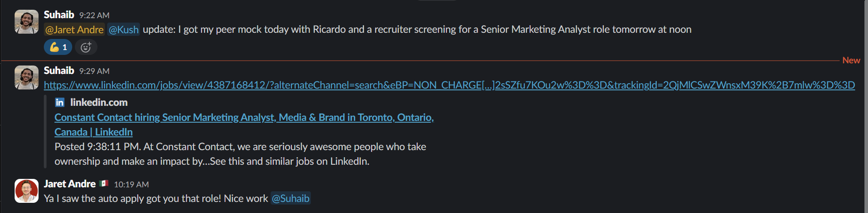Click the linkedin.com site name in preview
Viewport: 868px width, 213px height.
(x=99, y=103)
